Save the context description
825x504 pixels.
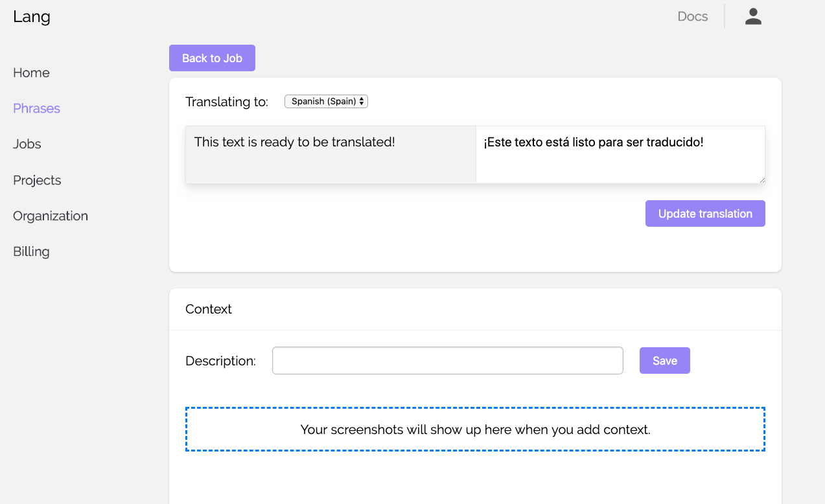click(664, 361)
